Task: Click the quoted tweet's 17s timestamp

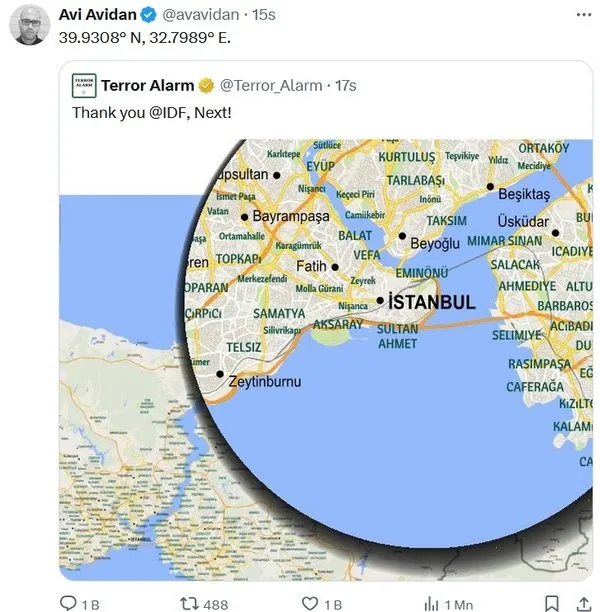Action: pos(346,86)
